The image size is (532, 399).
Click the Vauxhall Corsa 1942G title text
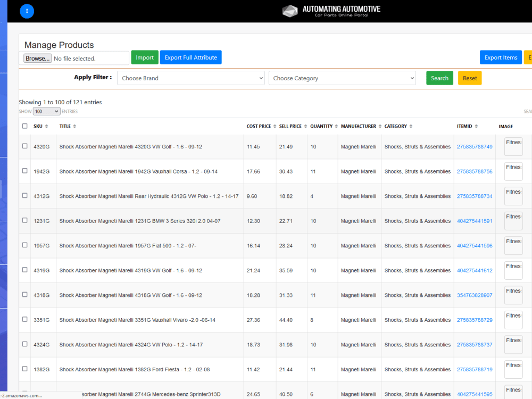(138, 172)
